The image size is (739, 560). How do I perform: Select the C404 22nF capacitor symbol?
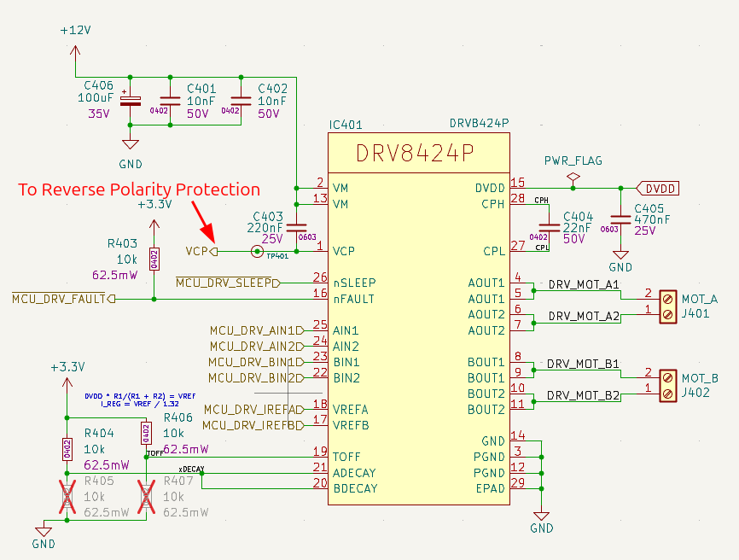(549, 228)
